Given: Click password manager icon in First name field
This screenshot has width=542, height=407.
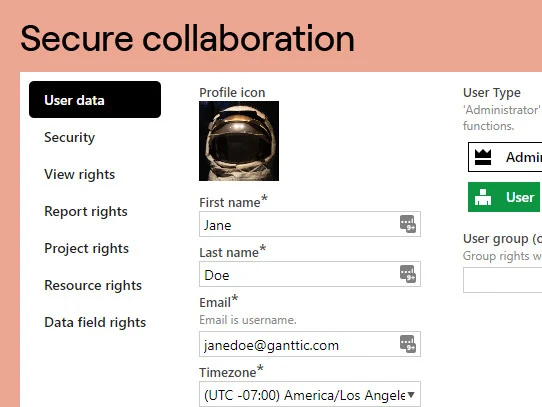Looking at the screenshot, I should pos(408,224).
